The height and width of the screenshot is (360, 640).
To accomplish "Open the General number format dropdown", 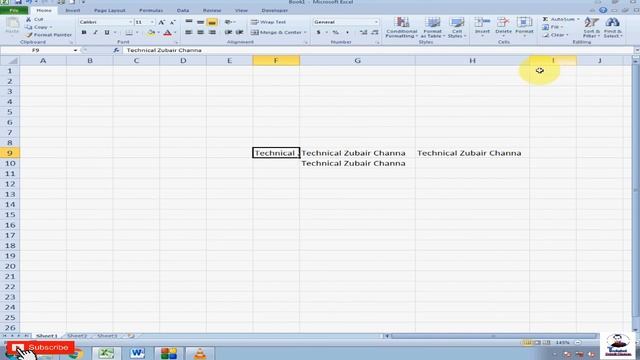I will tap(376, 22).
